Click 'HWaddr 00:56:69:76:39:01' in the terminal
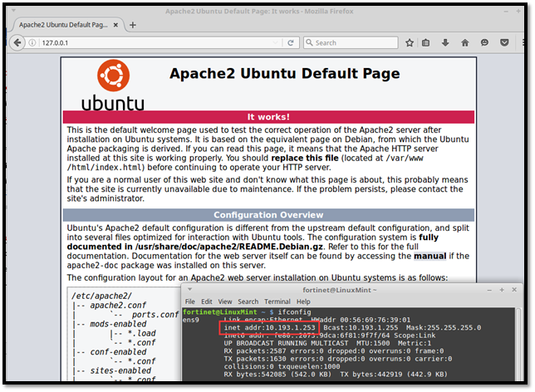The image size is (535, 392). coord(361,320)
